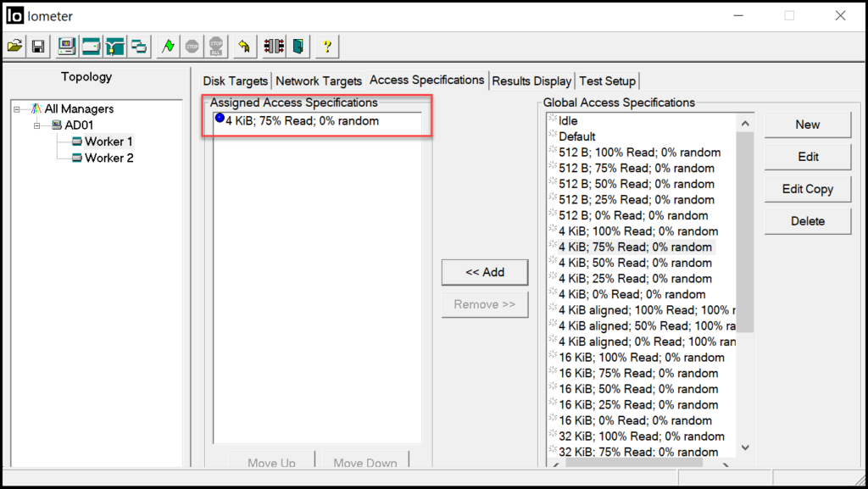Duplicate the selected worker via toolbar icon

point(137,47)
